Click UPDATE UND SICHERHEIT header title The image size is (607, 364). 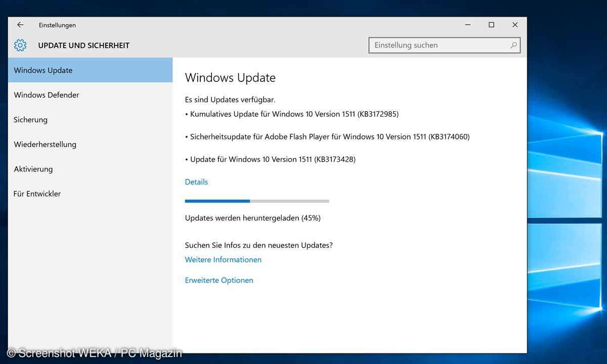84,45
